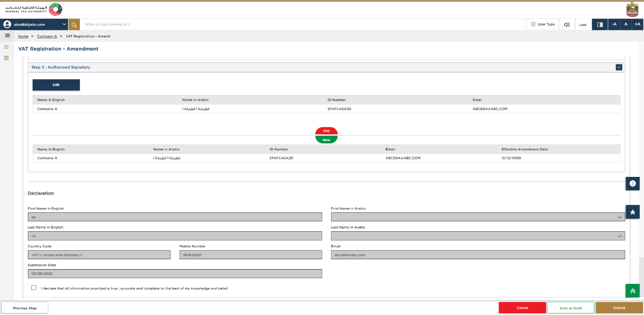Image resolution: width=644 pixels, height=315 pixels.
Task: Click the gold search magnifier icon
Action: (x=74, y=24)
